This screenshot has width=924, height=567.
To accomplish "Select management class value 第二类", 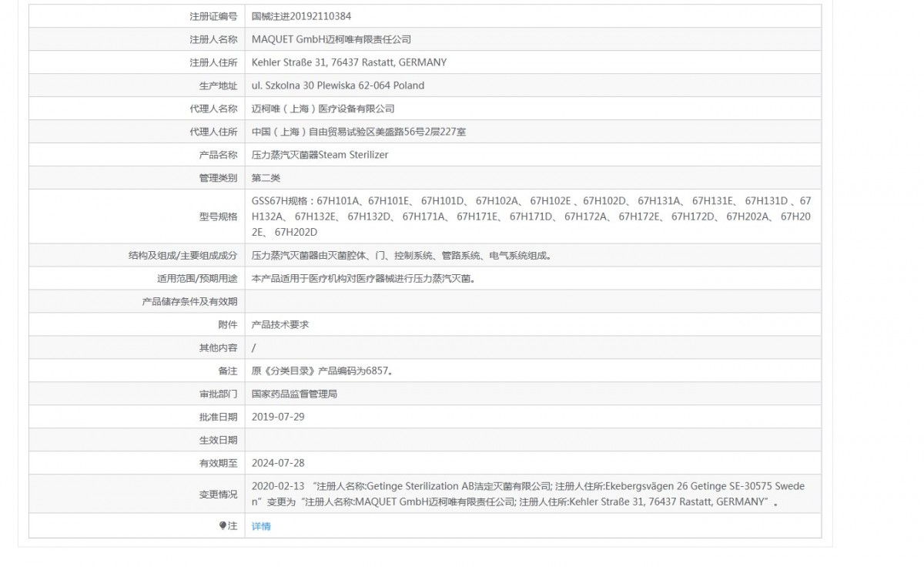I will (x=266, y=178).
